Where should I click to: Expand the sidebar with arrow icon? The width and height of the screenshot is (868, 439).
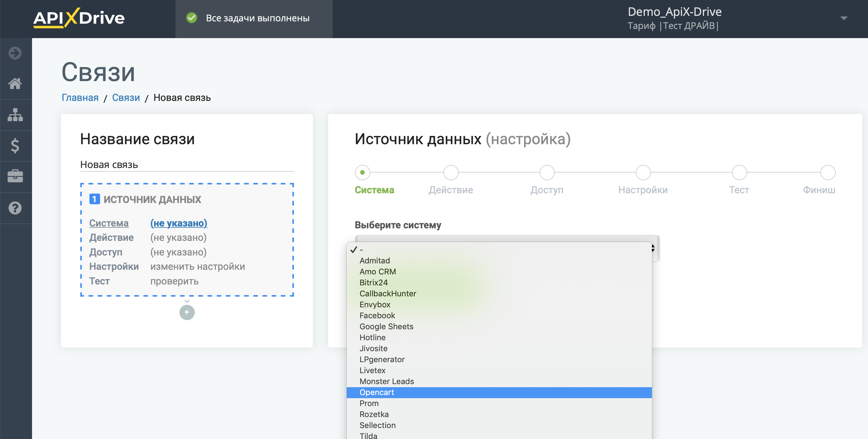15,53
